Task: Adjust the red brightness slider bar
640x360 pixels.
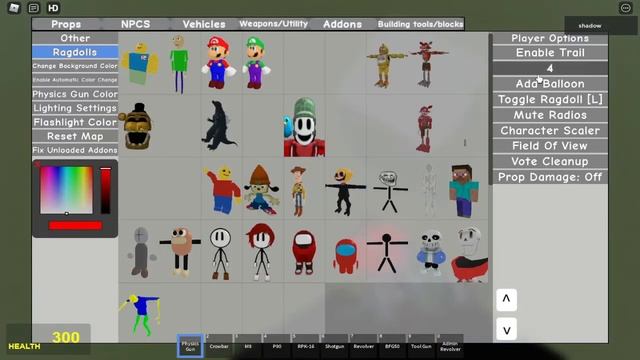Action: point(105,190)
